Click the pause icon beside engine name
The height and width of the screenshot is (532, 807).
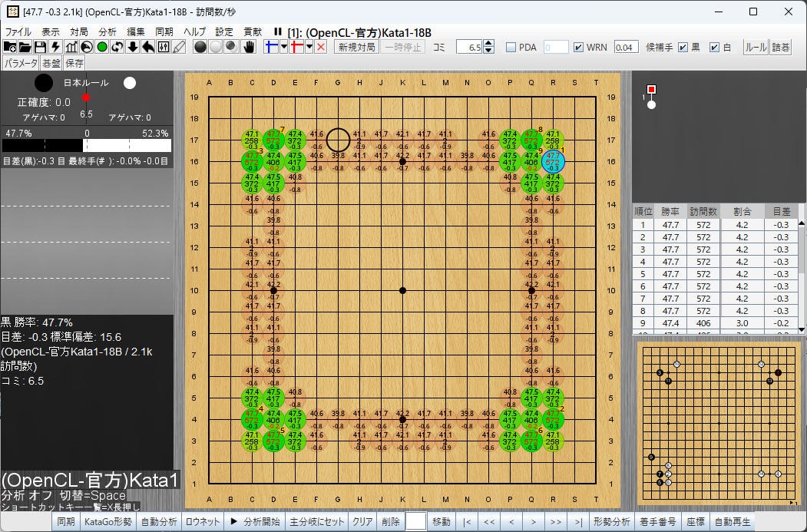[x=278, y=32]
